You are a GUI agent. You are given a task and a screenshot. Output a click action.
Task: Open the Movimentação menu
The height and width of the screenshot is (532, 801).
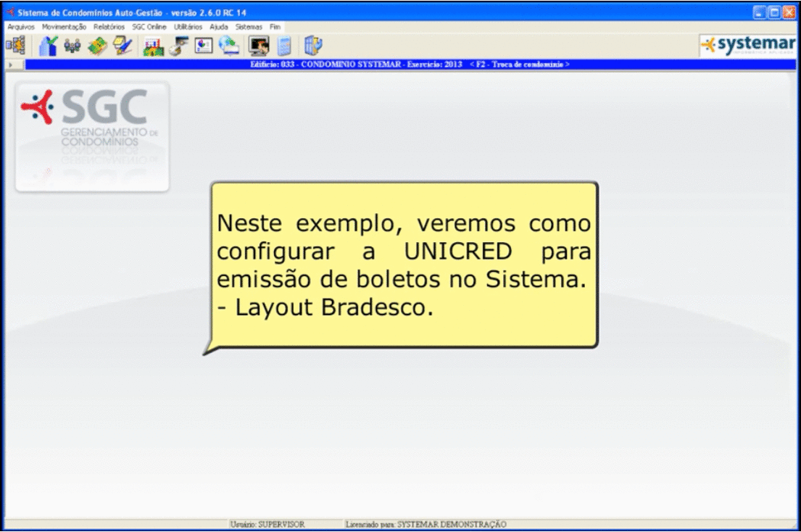(x=64, y=26)
